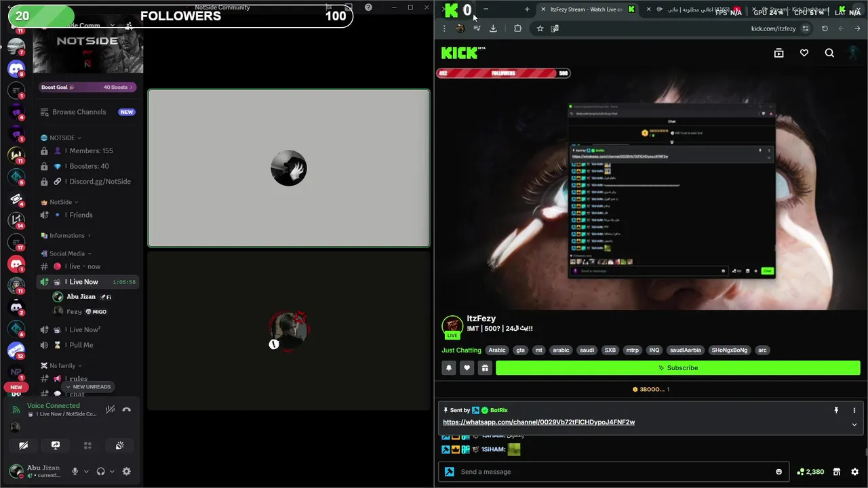Select the saudi stream tag
The height and width of the screenshot is (488, 868).
coord(587,350)
